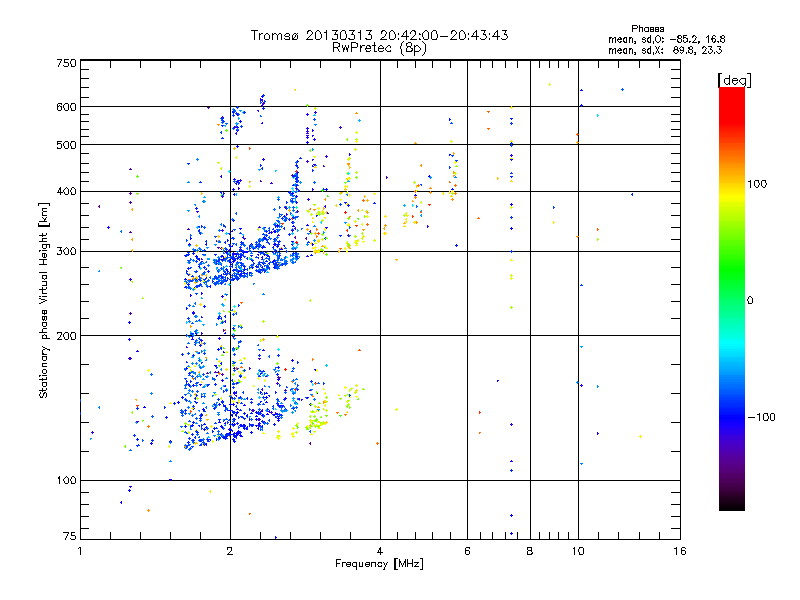Click the frequency axis tick "16"
This screenshot has height=600, width=800.
pyautogui.click(x=680, y=551)
